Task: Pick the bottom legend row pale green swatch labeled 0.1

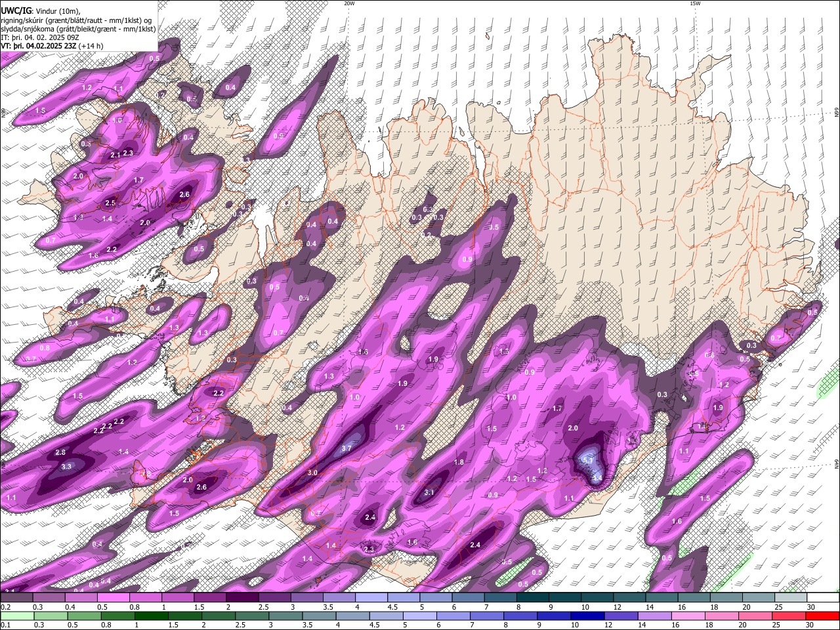Action: pyautogui.click(x=16, y=616)
